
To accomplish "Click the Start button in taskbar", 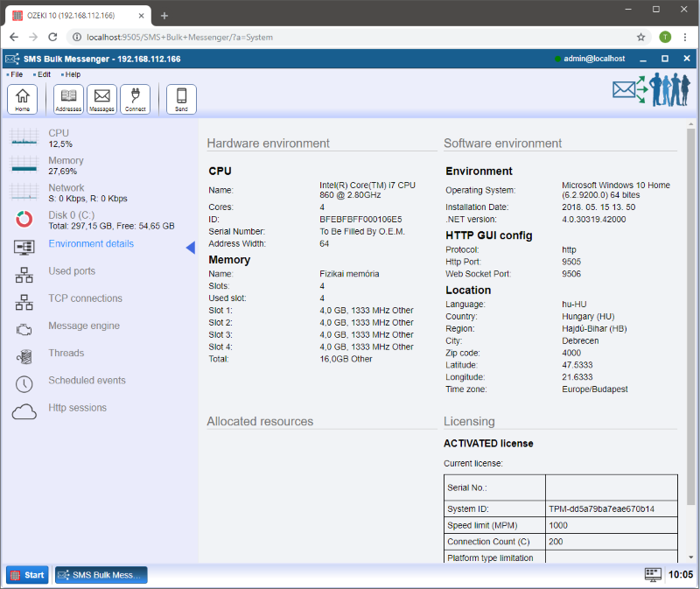I will coord(27,575).
